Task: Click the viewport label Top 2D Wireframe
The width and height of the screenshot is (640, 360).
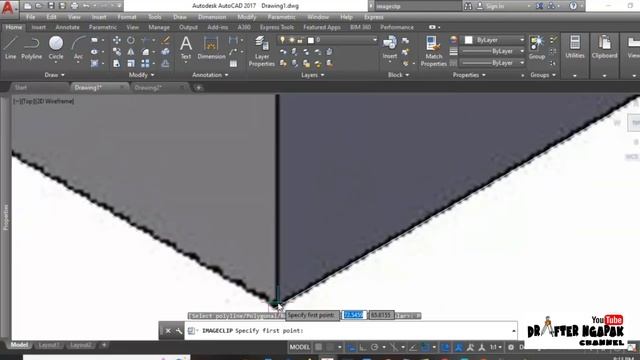Action: pos(43,101)
